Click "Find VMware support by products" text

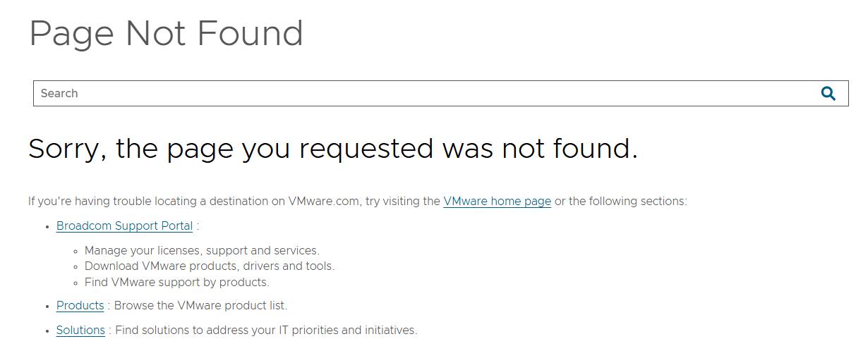tap(177, 283)
